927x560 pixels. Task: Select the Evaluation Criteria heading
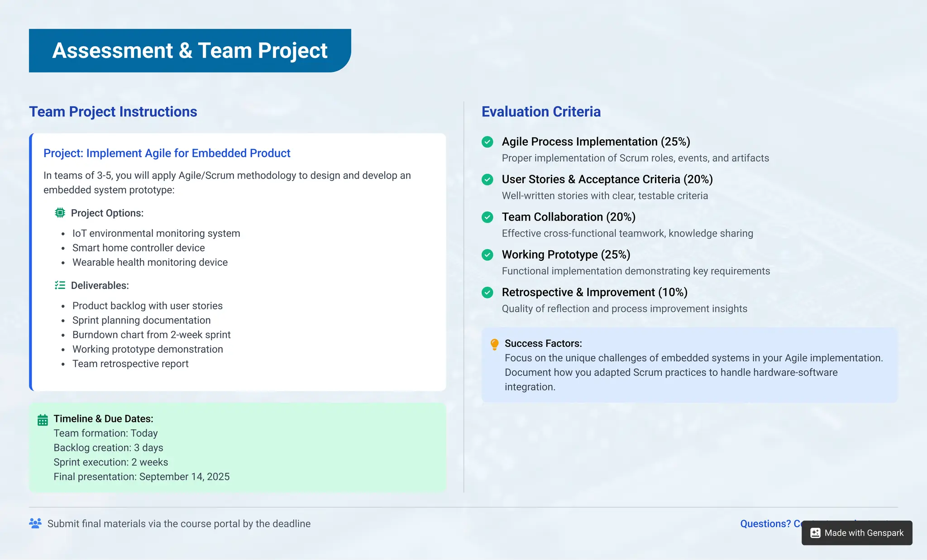click(541, 112)
